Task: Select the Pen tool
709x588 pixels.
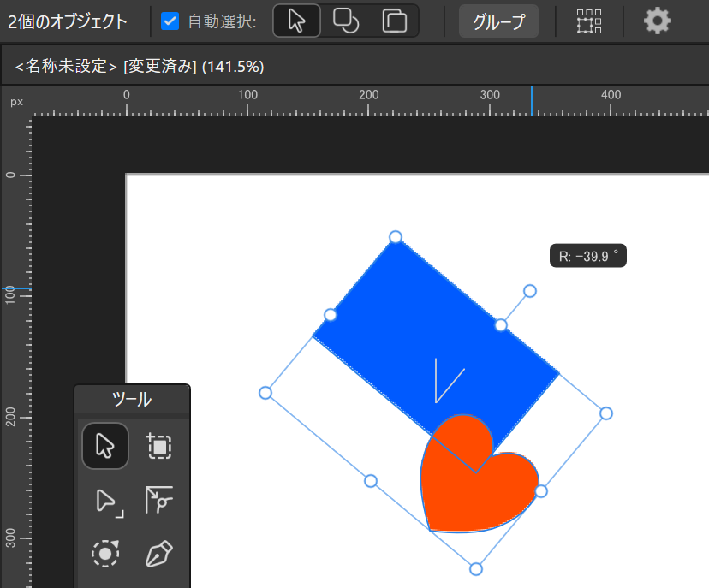Action: pos(158,553)
